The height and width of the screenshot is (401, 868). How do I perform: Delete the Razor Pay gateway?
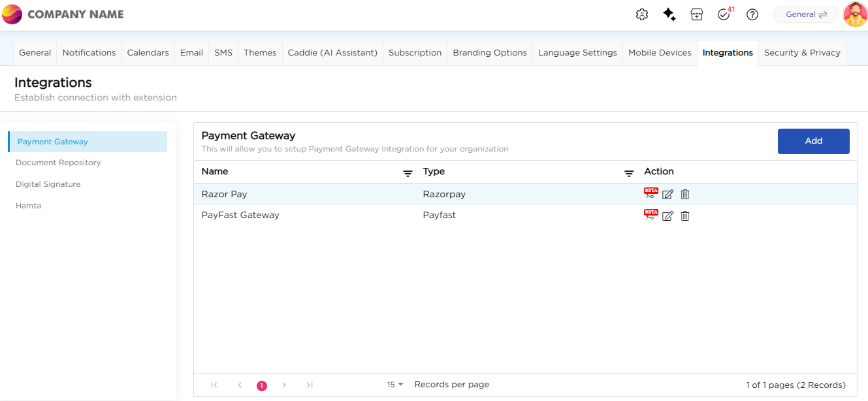click(684, 194)
